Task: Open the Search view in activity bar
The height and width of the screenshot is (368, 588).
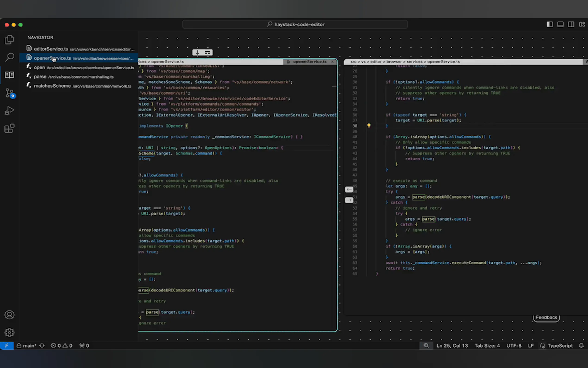Action: pyautogui.click(x=9, y=57)
